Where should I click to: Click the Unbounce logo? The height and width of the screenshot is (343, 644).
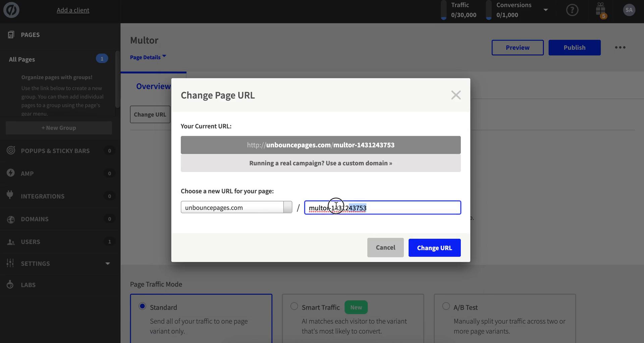click(11, 10)
